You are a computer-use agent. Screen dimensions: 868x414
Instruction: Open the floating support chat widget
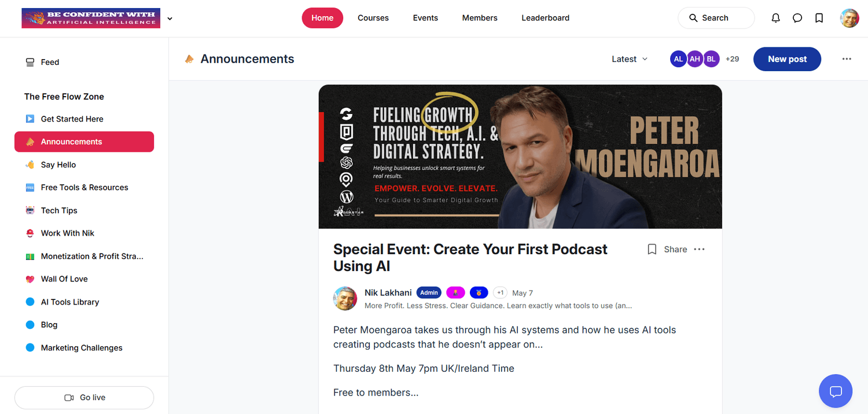click(836, 391)
